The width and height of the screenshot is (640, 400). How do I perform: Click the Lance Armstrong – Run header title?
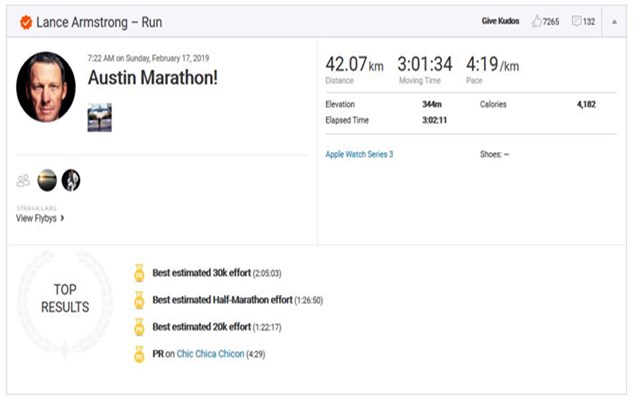[x=99, y=22]
